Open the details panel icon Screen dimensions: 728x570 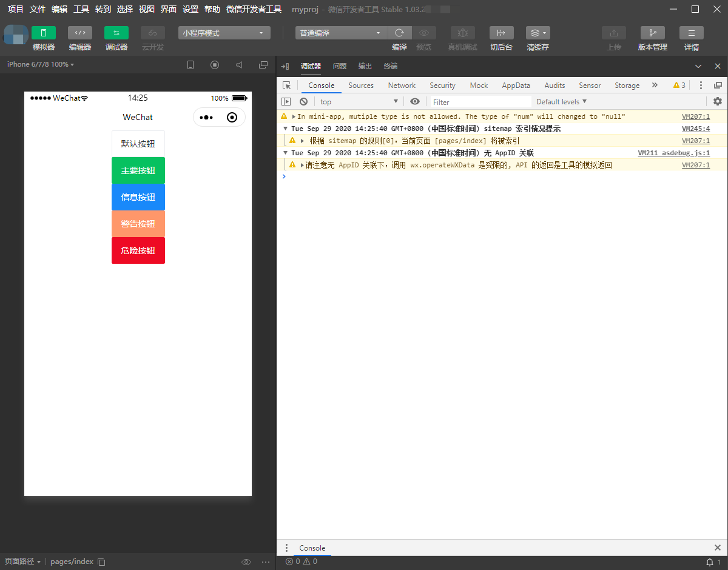[x=691, y=33]
